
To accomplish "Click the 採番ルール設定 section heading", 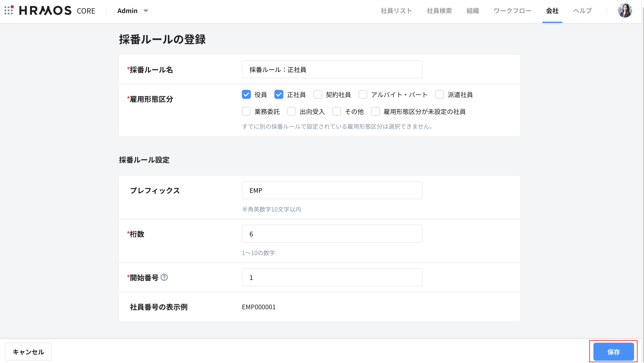I will [x=144, y=160].
